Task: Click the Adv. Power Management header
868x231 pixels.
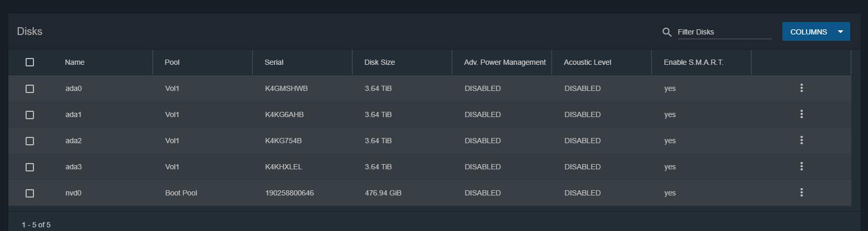Action: tap(505, 62)
